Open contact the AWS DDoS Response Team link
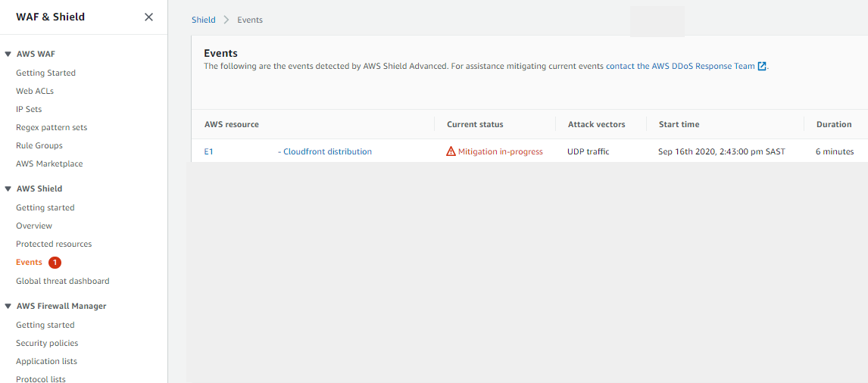This screenshot has height=383, width=868. [680, 67]
